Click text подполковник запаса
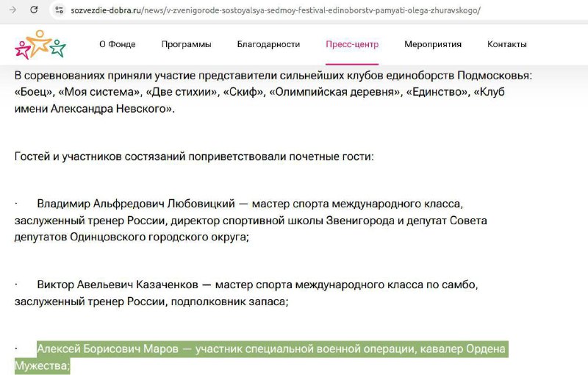This screenshot has height=375, width=588. 229,301
